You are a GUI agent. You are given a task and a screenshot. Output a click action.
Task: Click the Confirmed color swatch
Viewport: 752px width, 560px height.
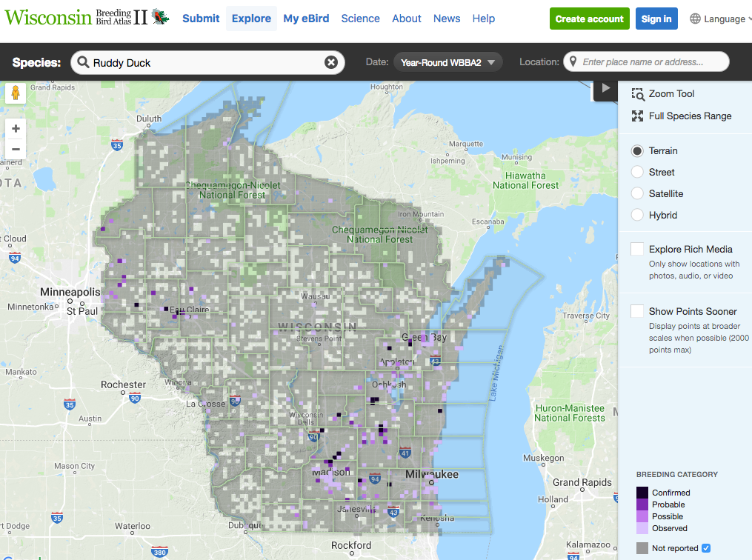point(642,493)
